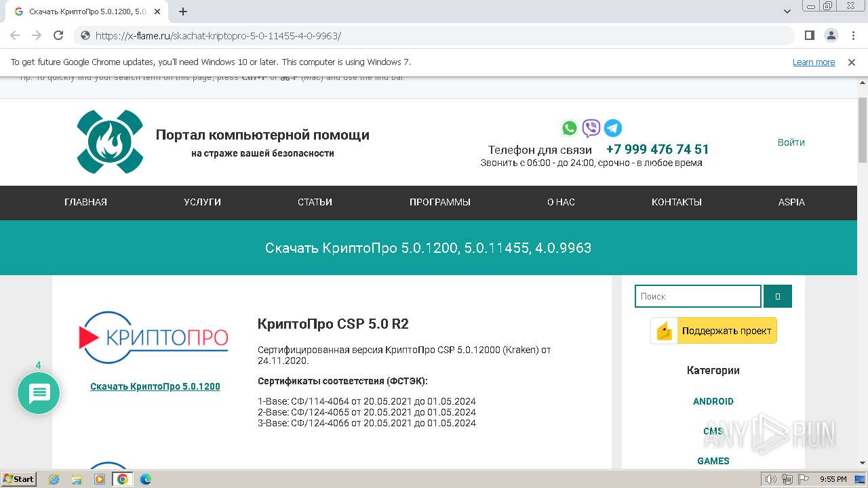Click the volume tray icon

point(771,479)
